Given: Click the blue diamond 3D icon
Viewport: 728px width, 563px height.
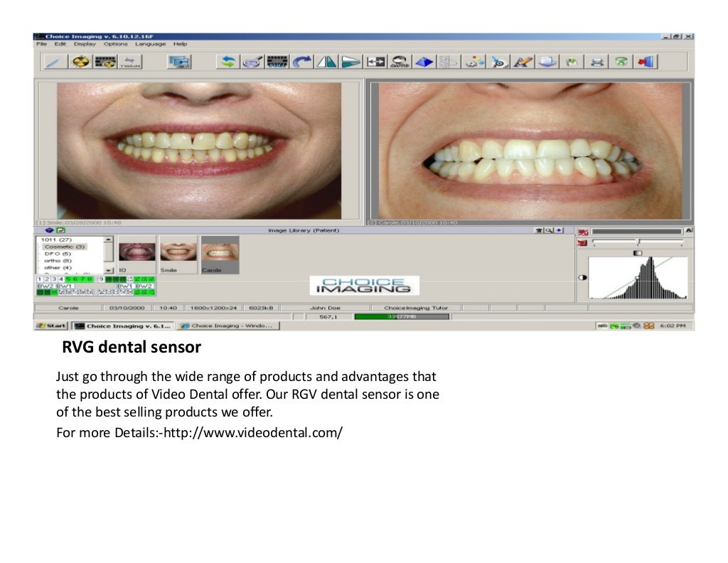Looking at the screenshot, I should coord(424,62).
